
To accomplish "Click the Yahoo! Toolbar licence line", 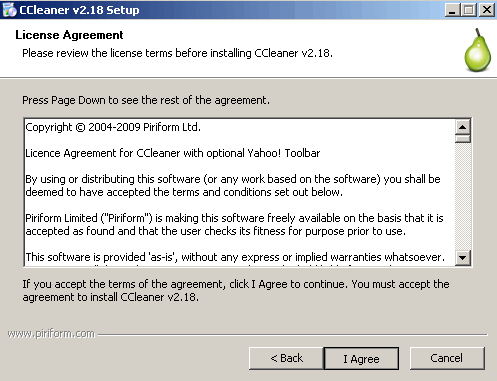I will coord(173,153).
